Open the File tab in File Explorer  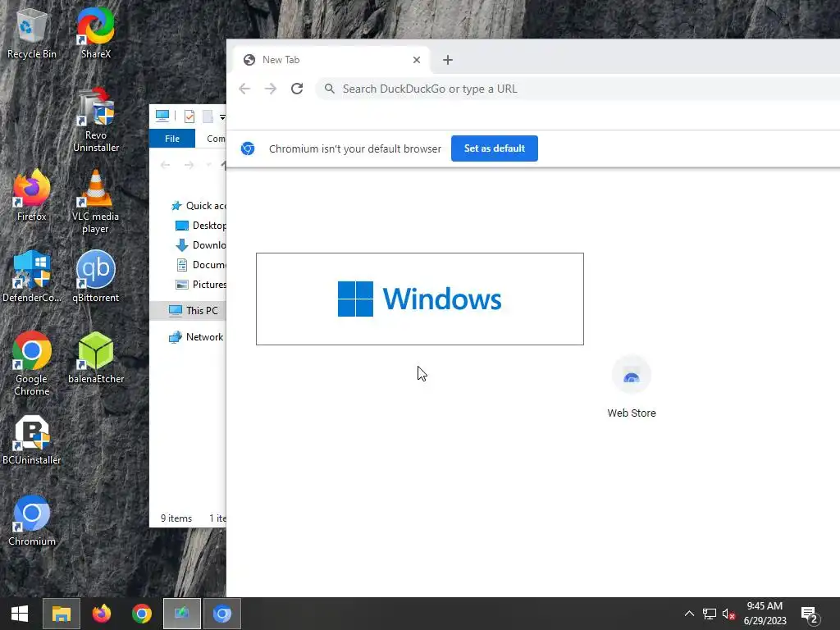tap(172, 138)
